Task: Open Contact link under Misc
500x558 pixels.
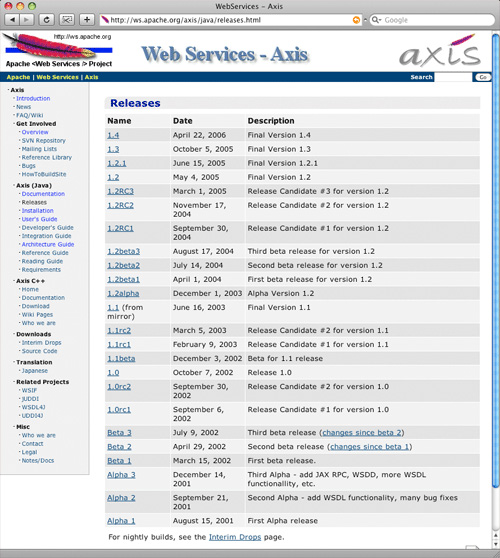Action: [x=32, y=444]
